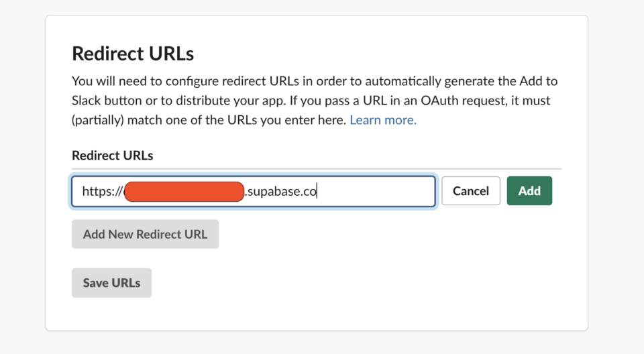
Task: Click the large Redirect URLs heading
Action: 133,54
